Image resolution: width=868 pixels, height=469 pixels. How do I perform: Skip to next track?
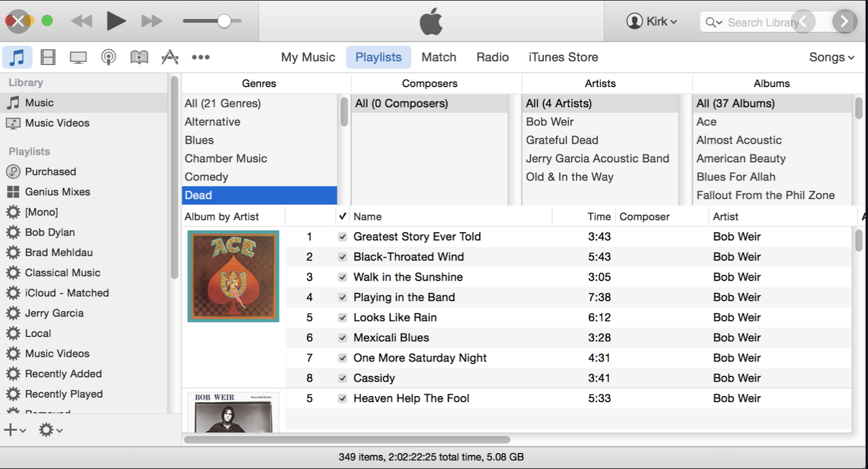click(x=152, y=21)
